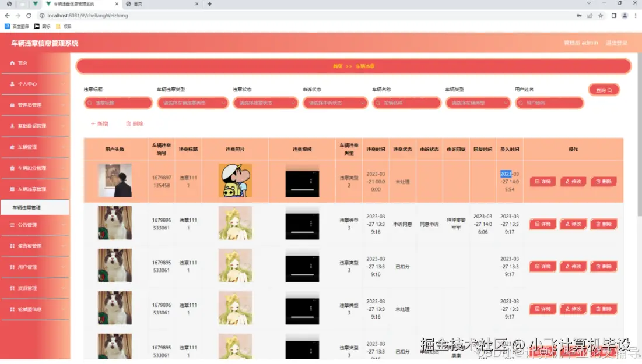Click the 违章标题 search input field
The image size is (642, 364).
tap(118, 103)
